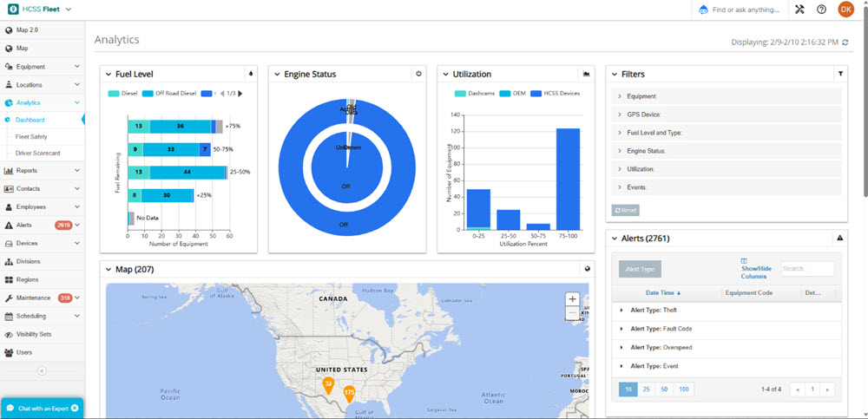Expand the Utilization filter
The height and width of the screenshot is (419, 868).
point(727,169)
